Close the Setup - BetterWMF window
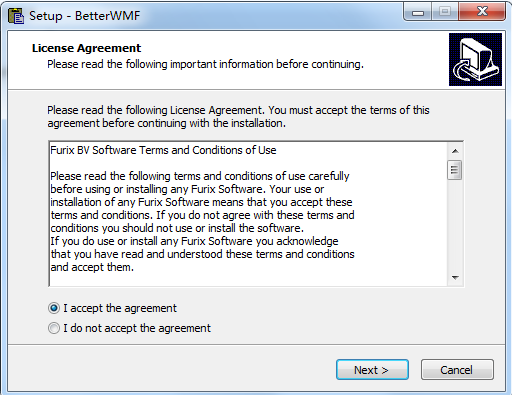The image size is (512, 395). pos(482,12)
